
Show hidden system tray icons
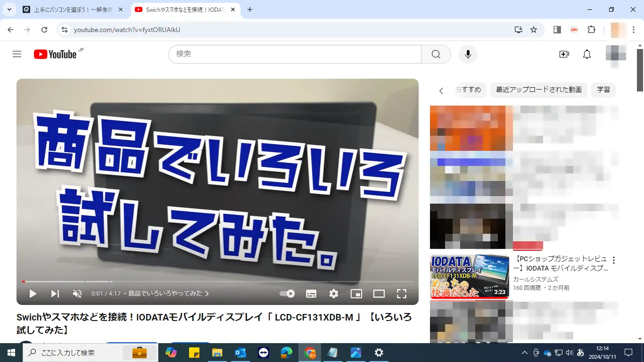click(x=524, y=353)
